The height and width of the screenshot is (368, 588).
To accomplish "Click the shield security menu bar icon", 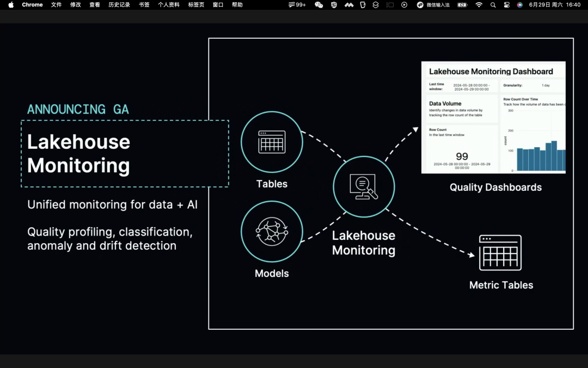I will pos(334,5).
